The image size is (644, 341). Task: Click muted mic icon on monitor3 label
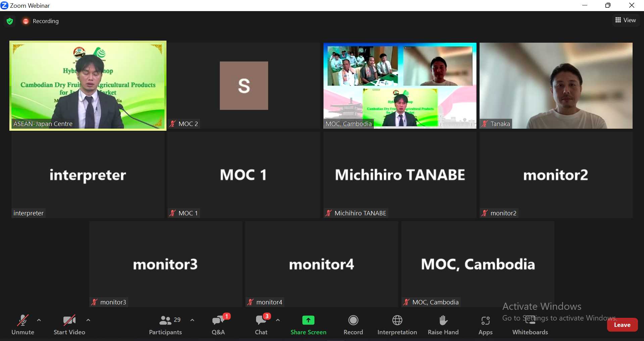[94, 302]
